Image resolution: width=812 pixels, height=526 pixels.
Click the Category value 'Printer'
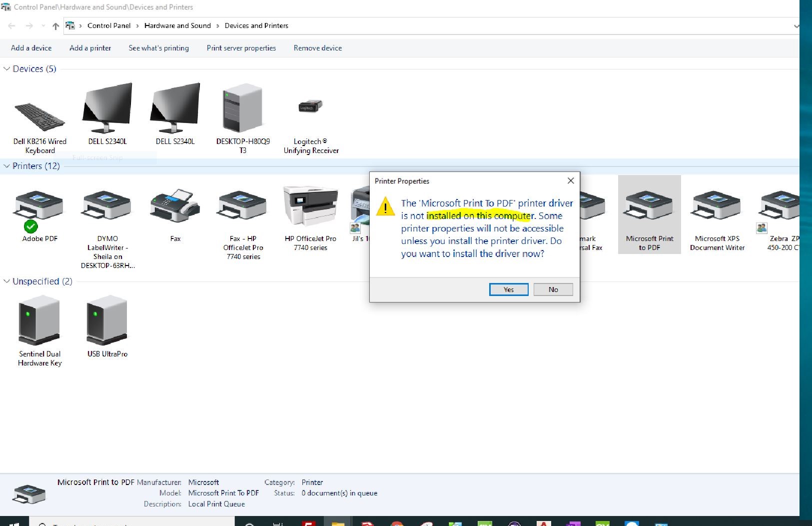(312, 482)
